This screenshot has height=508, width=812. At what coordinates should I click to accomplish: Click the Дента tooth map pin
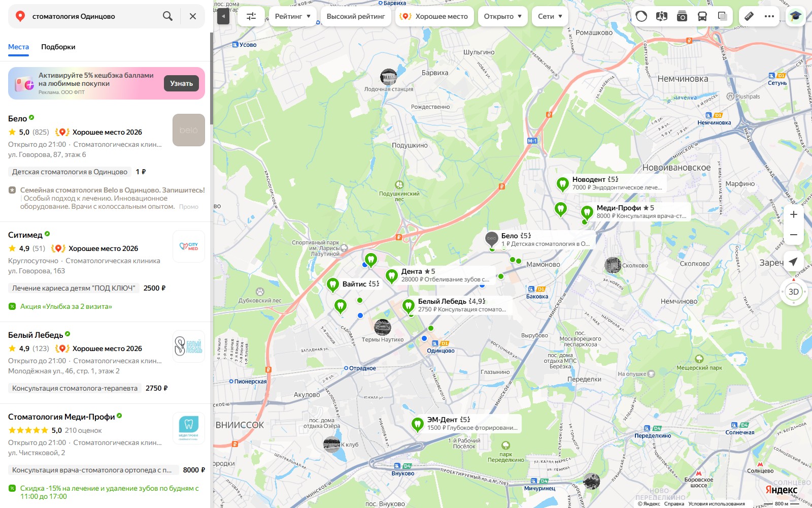(391, 276)
